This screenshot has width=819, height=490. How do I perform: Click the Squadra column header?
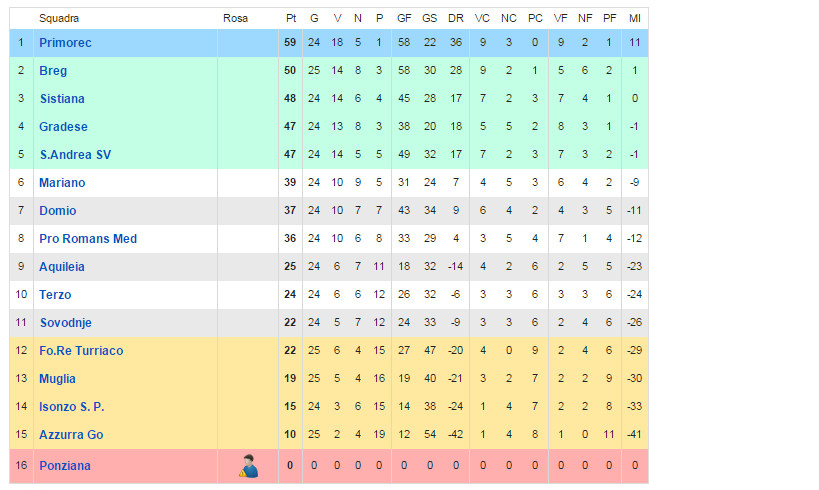click(x=59, y=18)
